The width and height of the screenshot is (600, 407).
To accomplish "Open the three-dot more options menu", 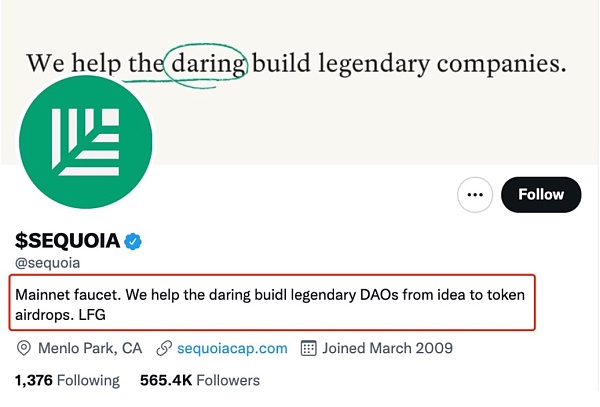I will click(x=475, y=194).
